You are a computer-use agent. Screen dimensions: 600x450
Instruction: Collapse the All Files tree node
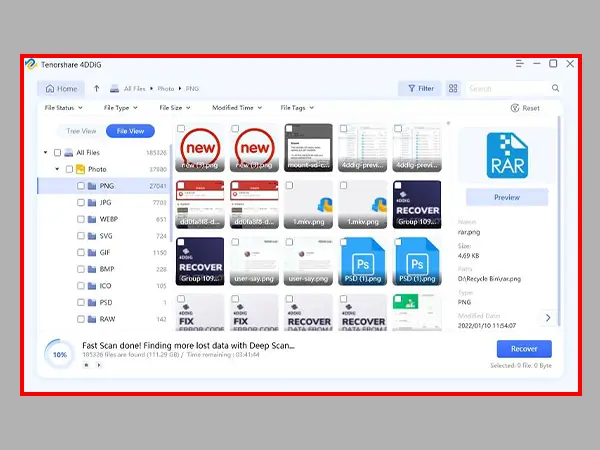pos(45,153)
